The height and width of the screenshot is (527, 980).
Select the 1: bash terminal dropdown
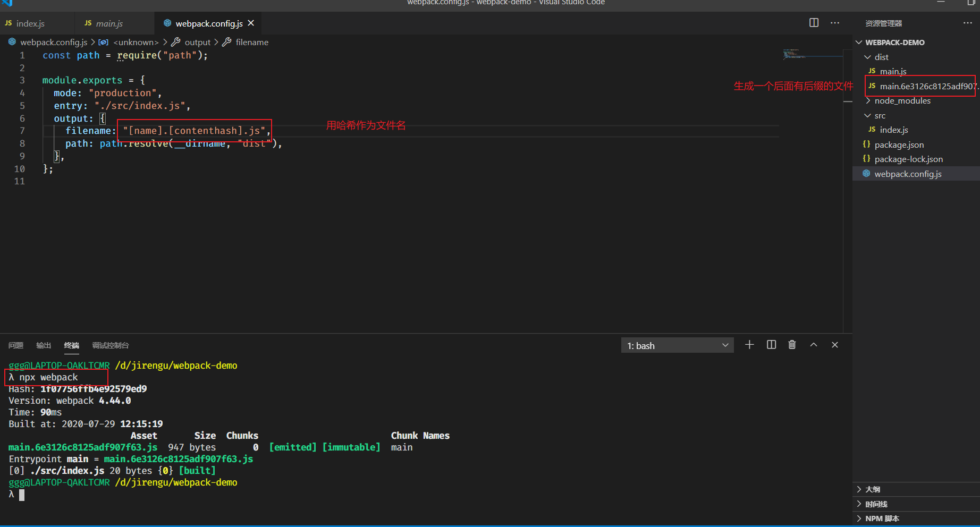(x=677, y=345)
